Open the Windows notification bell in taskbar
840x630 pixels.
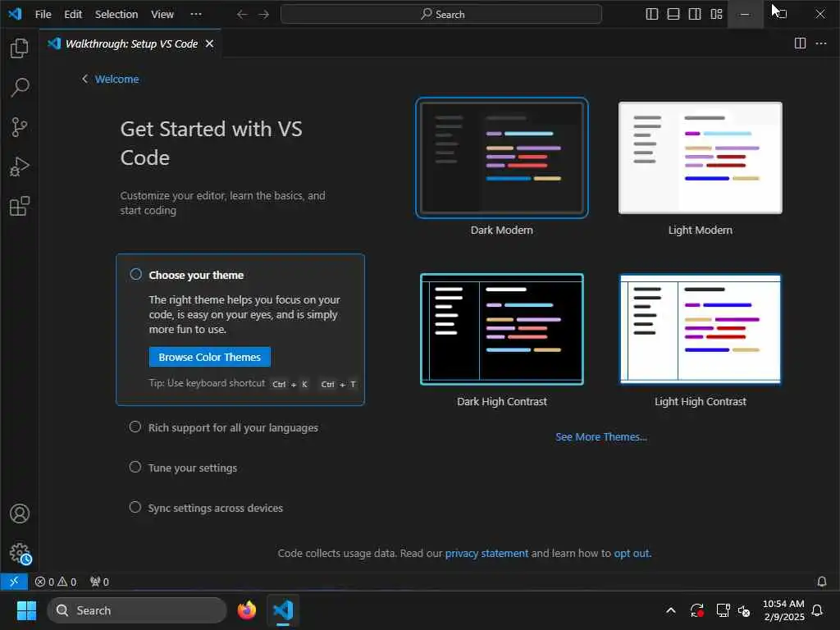pos(817,610)
